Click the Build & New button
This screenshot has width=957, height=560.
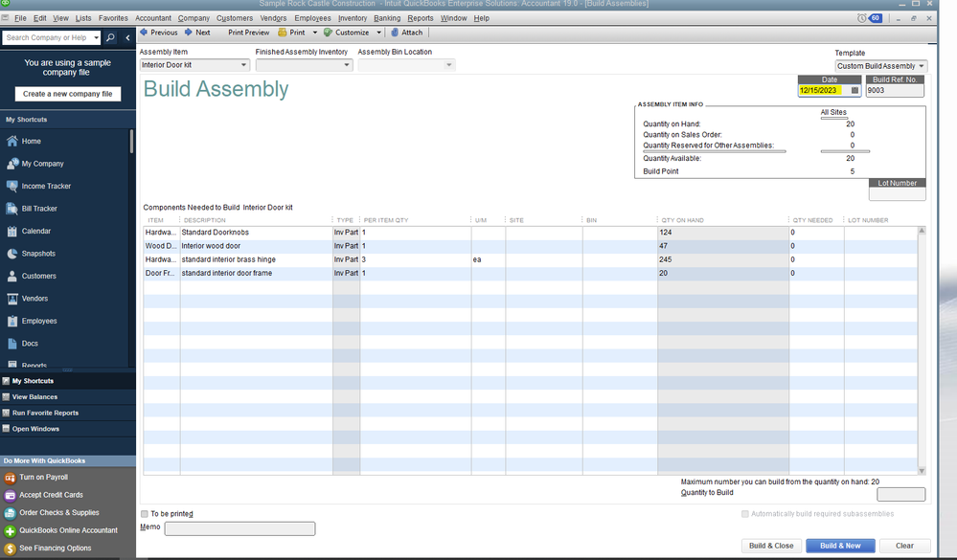click(x=840, y=546)
